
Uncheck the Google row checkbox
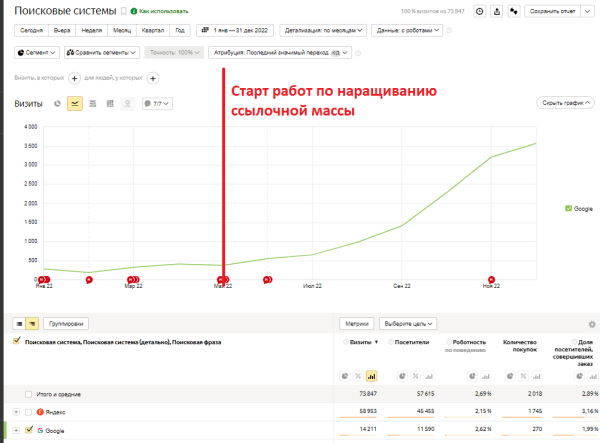[x=27, y=430]
